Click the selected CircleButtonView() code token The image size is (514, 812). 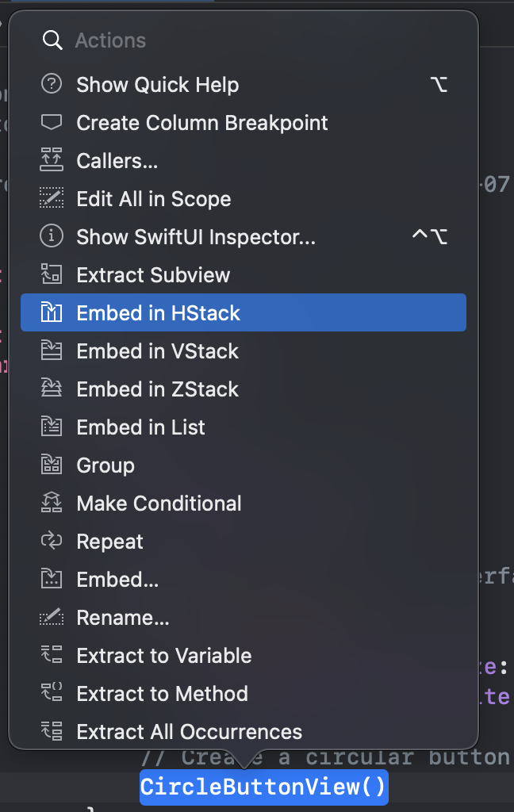tap(263, 787)
